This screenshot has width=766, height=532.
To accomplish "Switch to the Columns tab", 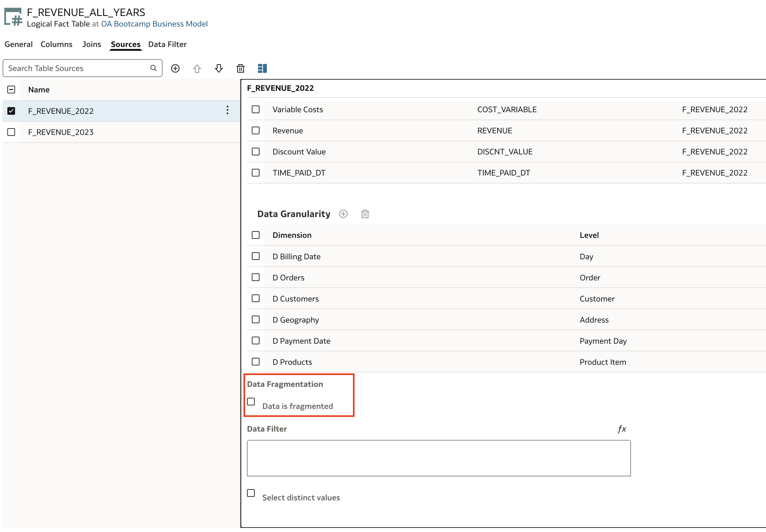I will (x=56, y=44).
